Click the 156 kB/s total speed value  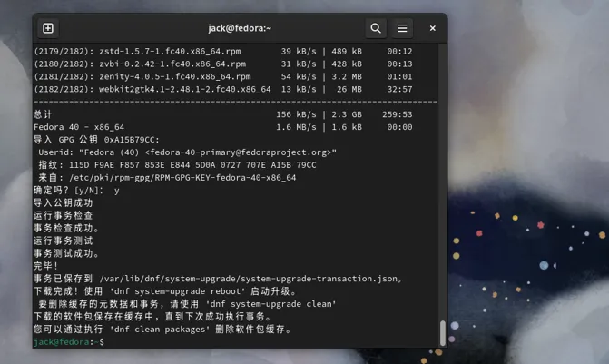tap(296, 114)
